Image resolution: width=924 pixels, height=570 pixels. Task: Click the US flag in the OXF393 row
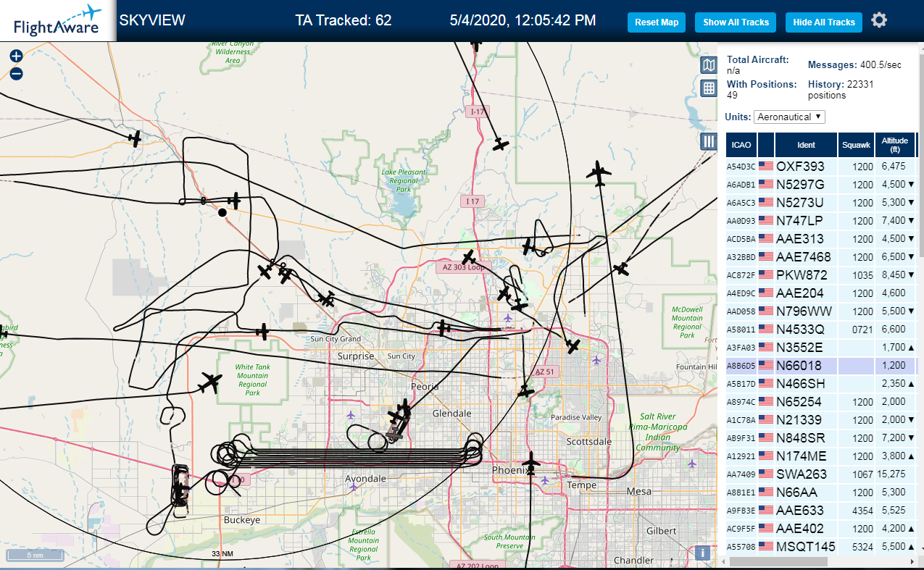tap(766, 167)
